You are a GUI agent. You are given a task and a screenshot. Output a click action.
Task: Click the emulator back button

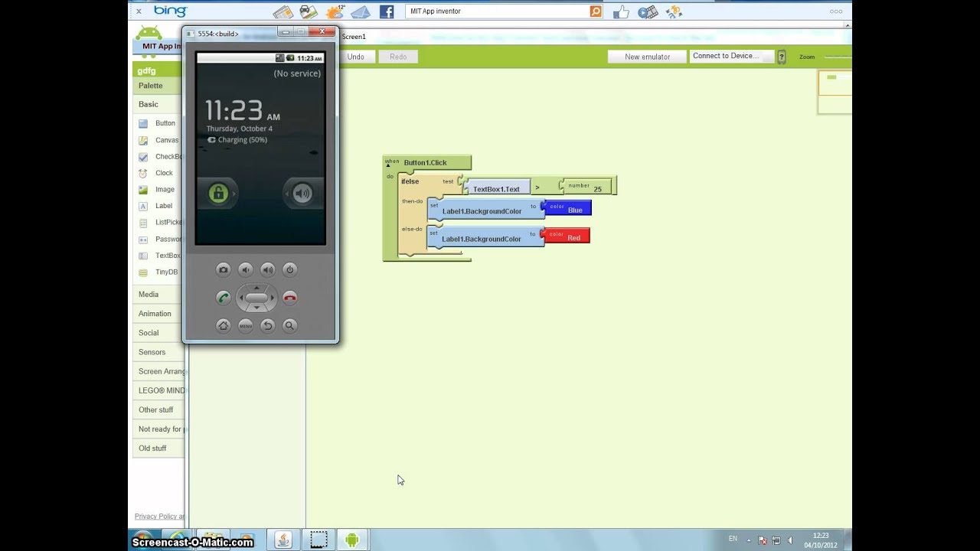[x=268, y=326]
